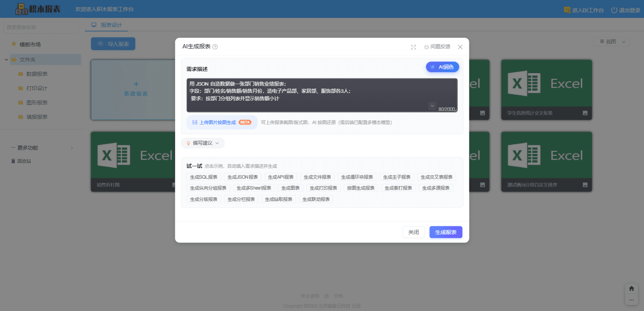Open the 打印设计 folder
The image size is (644, 311).
[x=37, y=88]
